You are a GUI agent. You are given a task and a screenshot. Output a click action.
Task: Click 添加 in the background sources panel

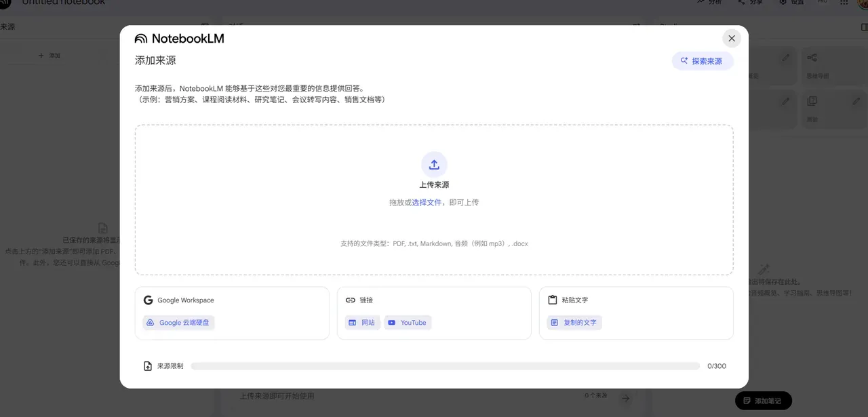click(50, 56)
